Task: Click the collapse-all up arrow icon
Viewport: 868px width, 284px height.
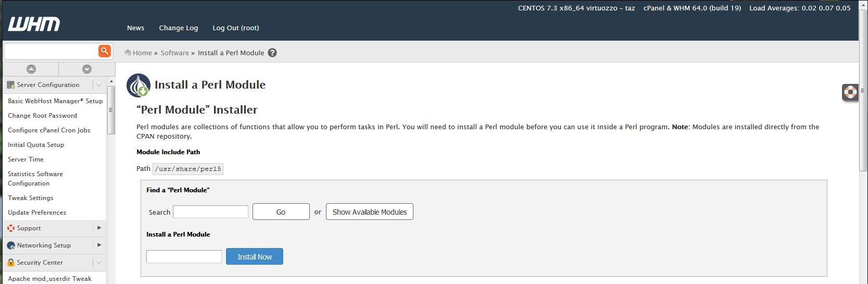Action: pyautogui.click(x=31, y=69)
